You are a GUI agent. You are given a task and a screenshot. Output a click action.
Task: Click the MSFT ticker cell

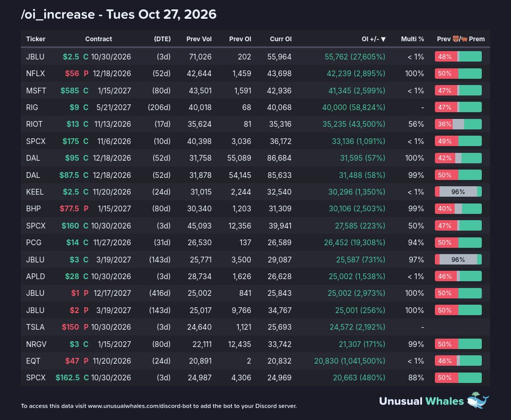36,90
